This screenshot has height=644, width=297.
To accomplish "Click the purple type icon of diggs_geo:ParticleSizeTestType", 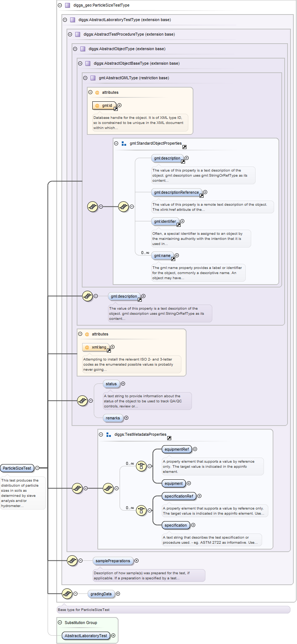I will [67, 5].
